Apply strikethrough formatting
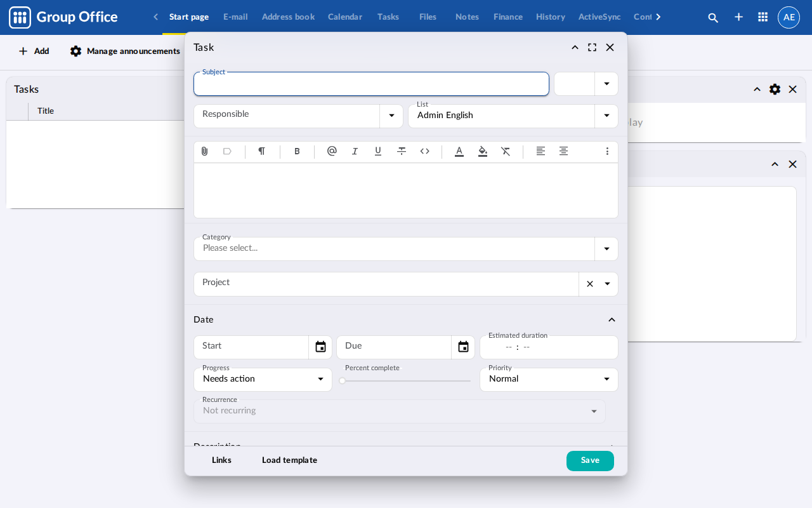Viewport: 812px width, 508px height. (x=402, y=151)
